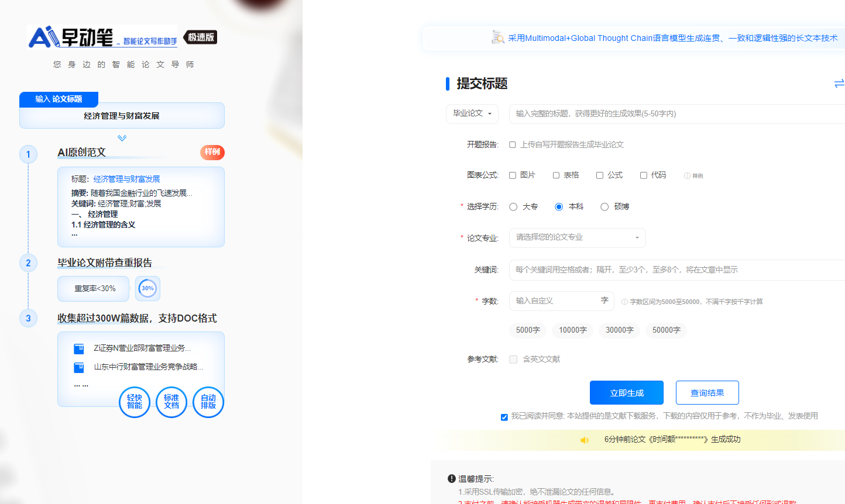Click the document icon beside Z证券N营业部
This screenshot has height=504, width=845.
click(79, 349)
